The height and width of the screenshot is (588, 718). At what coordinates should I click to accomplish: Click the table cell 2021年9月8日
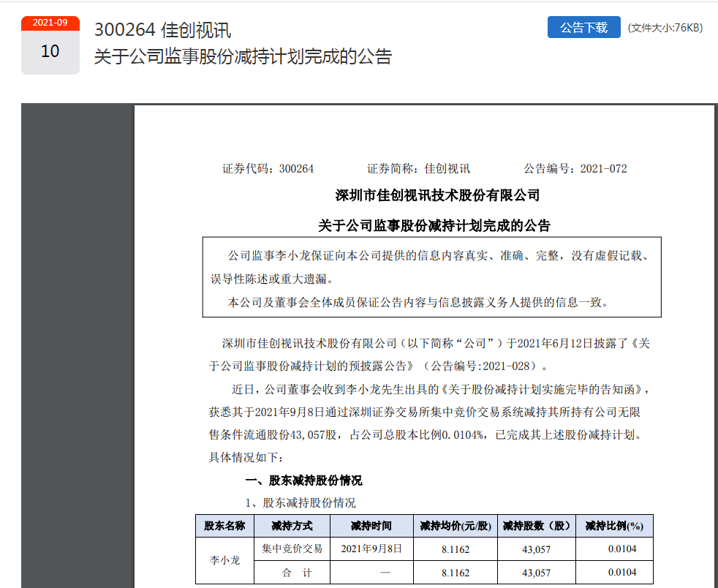[x=371, y=549]
